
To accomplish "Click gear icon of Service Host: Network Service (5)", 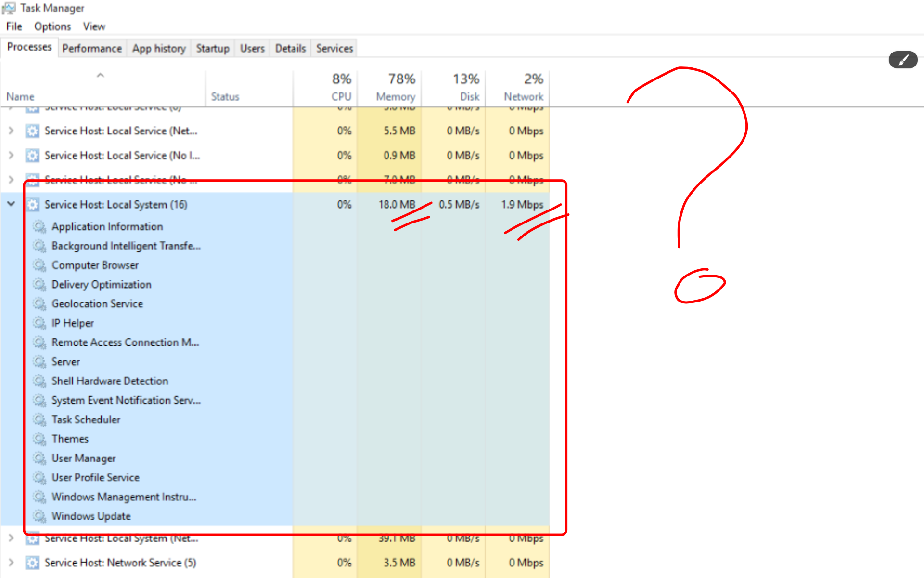I will coord(32,563).
